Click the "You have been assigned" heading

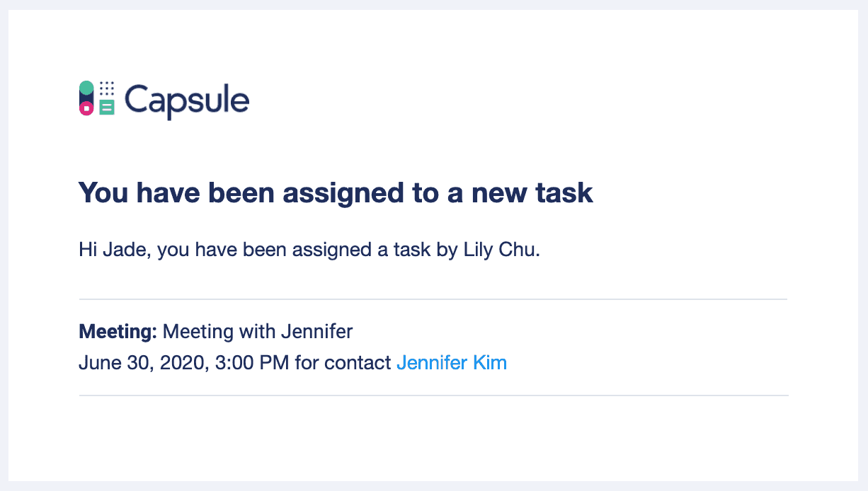336,193
